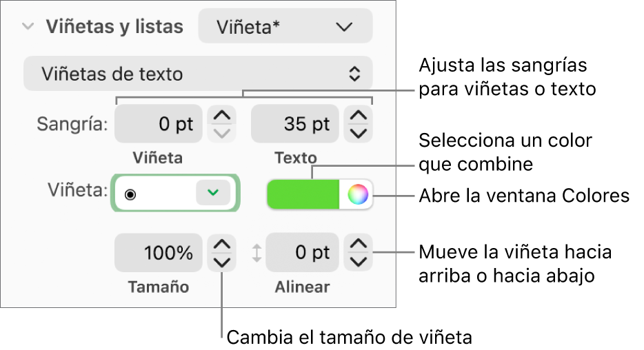Decrease the Texto indent with down arrow
Image resolution: width=644 pixels, height=350 pixels.
pos(359,132)
